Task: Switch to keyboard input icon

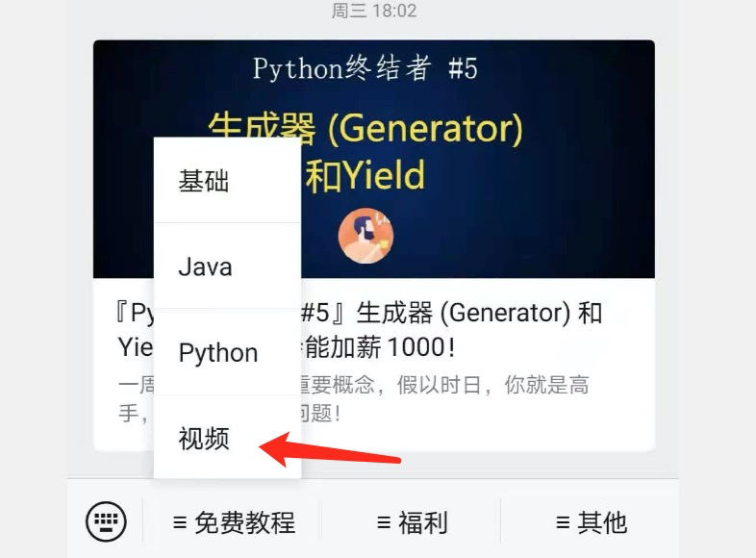Action: point(106,521)
